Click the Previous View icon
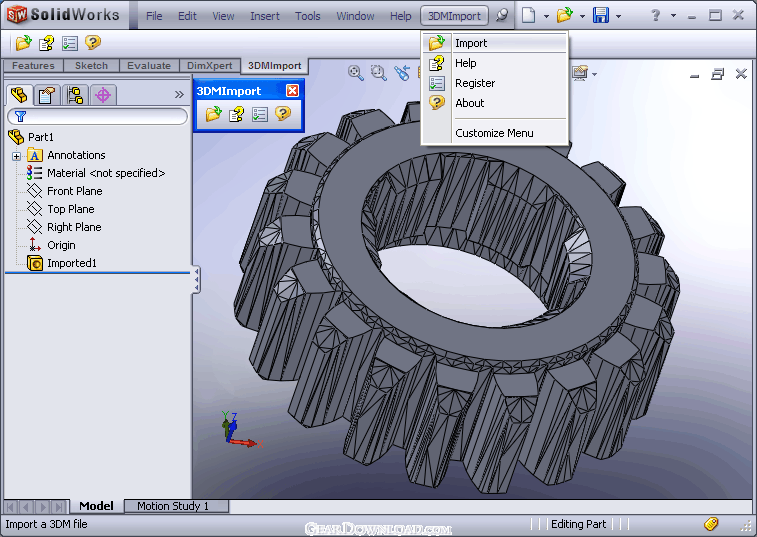The image size is (757, 537). (402, 73)
